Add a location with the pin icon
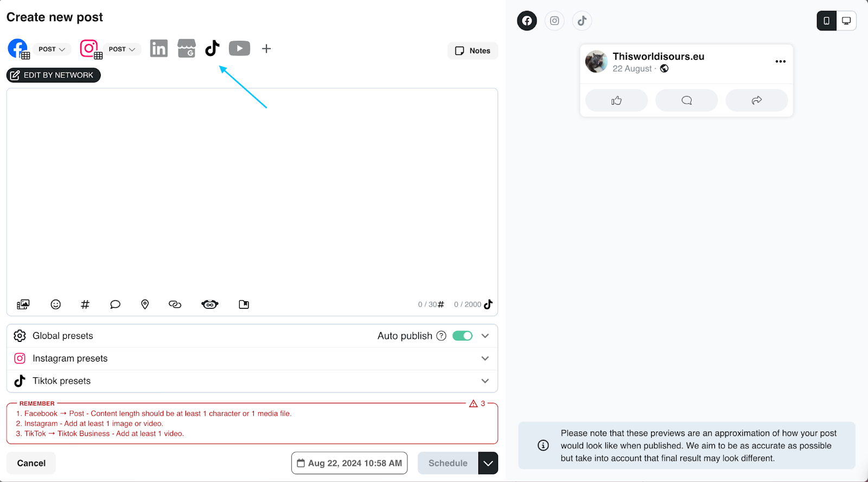 145,305
